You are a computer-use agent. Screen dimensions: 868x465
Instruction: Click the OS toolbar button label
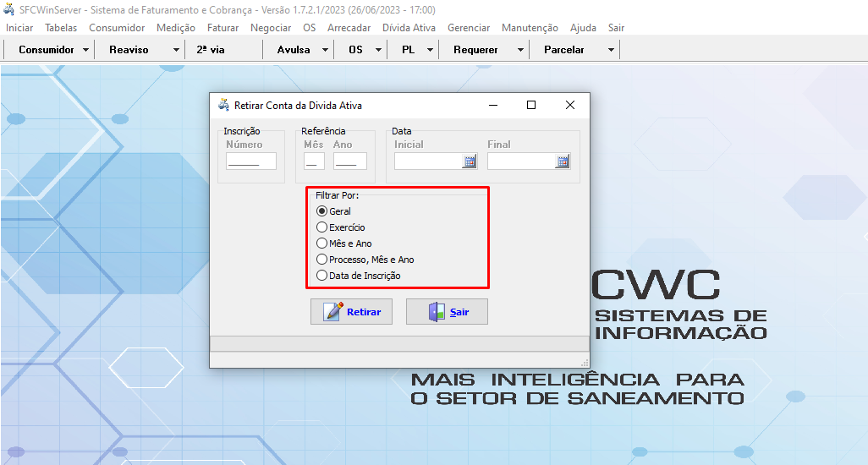356,50
